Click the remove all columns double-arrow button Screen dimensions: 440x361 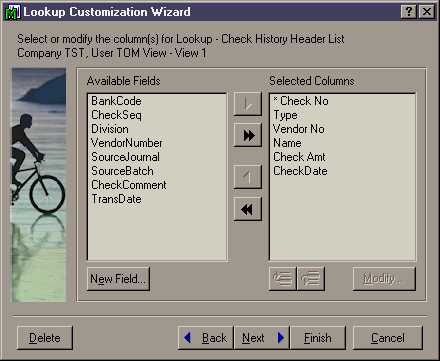247,209
